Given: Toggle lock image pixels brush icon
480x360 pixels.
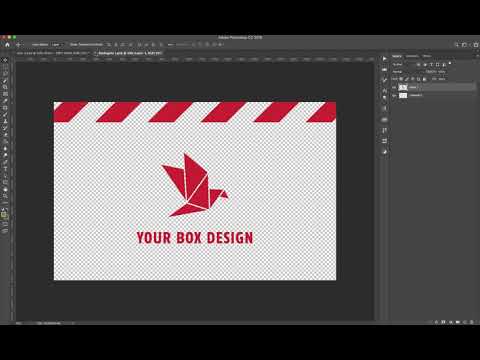Looking at the screenshot, I should click(x=407, y=79).
